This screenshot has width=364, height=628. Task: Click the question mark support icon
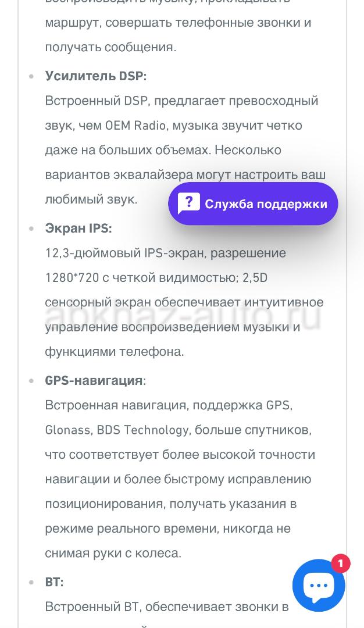click(x=188, y=203)
